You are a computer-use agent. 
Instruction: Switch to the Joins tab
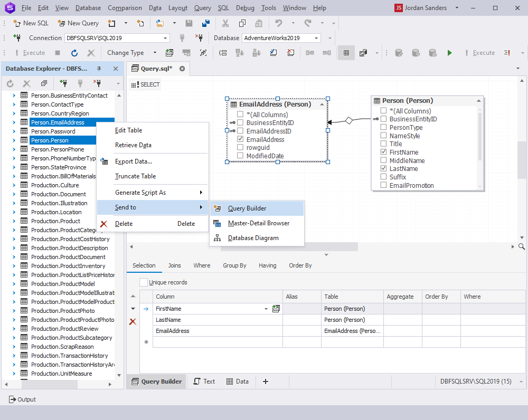[174, 265]
